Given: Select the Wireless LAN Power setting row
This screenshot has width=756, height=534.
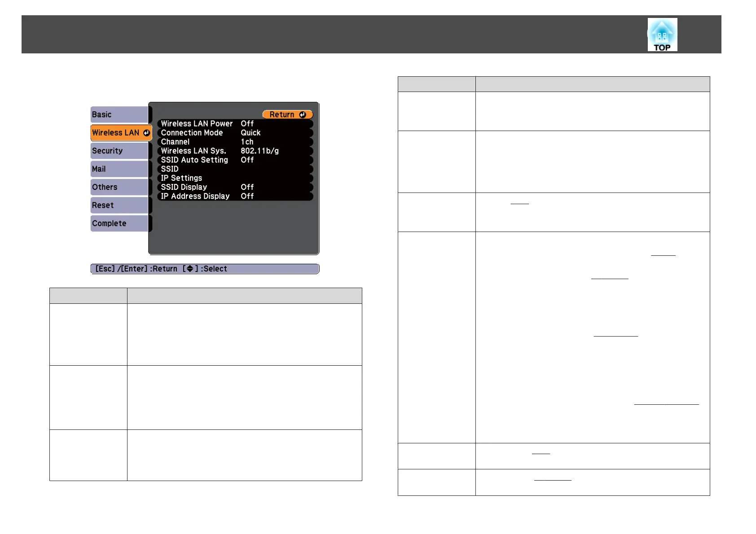Looking at the screenshot, I should 235,123.
